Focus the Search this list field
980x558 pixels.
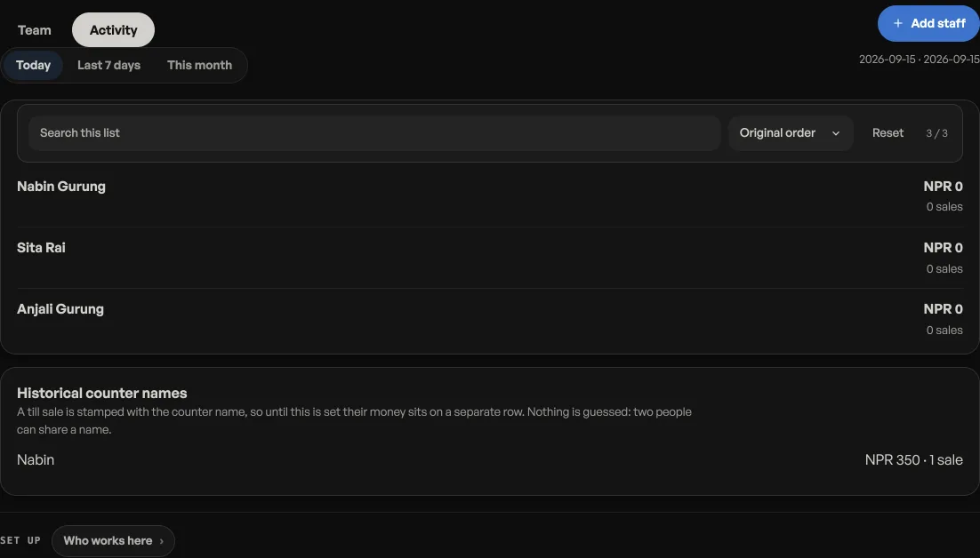click(x=374, y=133)
